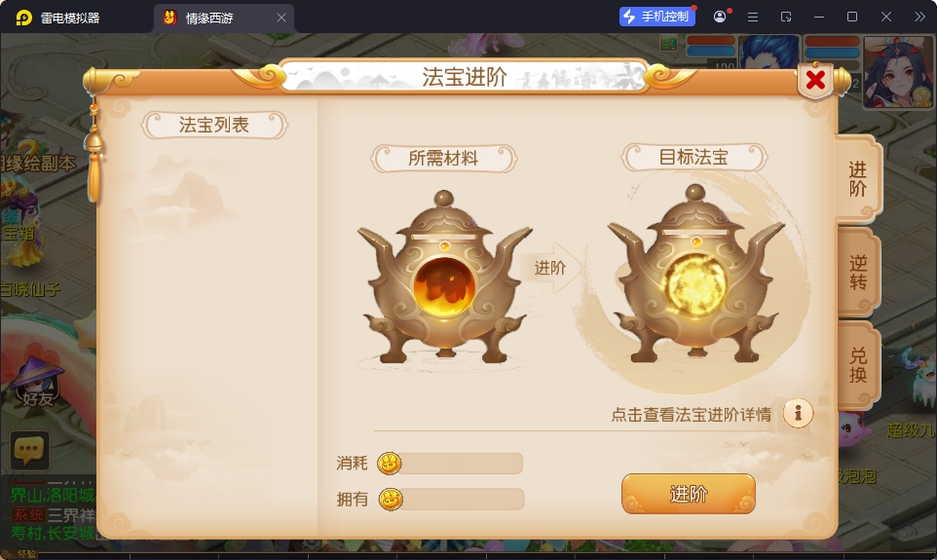The width and height of the screenshot is (937, 560).
Task: Select the 进阶 side tab
Action: (858, 179)
